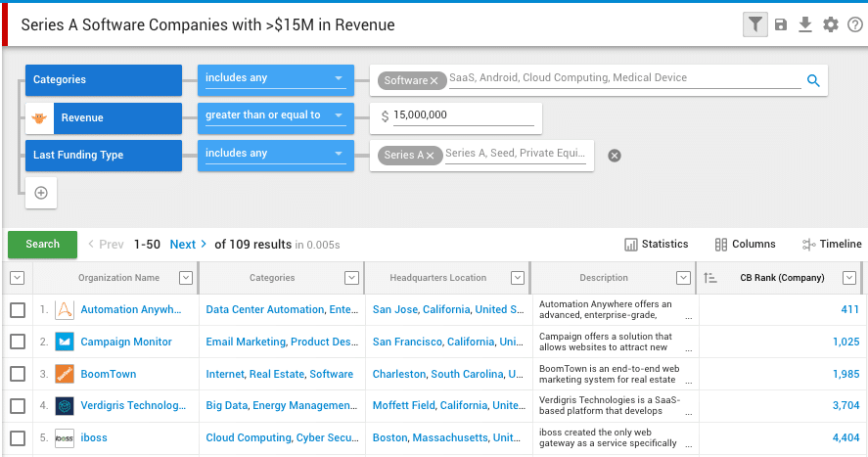Image resolution: width=868 pixels, height=457 pixels.
Task: Click the BoomTown logo icon
Action: click(x=65, y=374)
